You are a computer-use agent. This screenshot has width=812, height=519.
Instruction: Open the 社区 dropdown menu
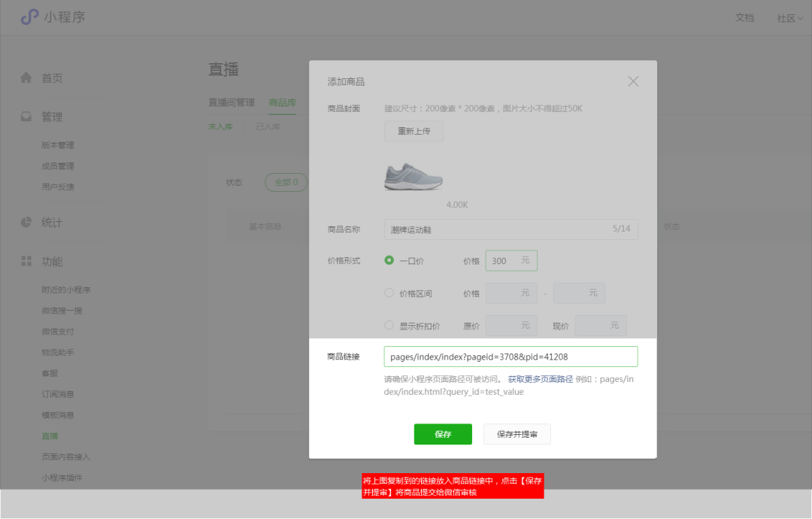(x=788, y=17)
